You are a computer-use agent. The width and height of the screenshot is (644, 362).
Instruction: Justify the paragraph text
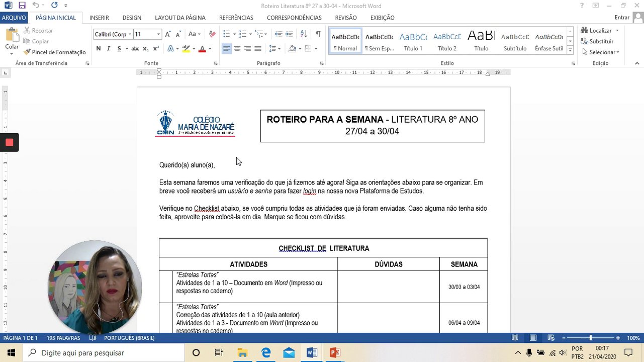[x=258, y=49]
